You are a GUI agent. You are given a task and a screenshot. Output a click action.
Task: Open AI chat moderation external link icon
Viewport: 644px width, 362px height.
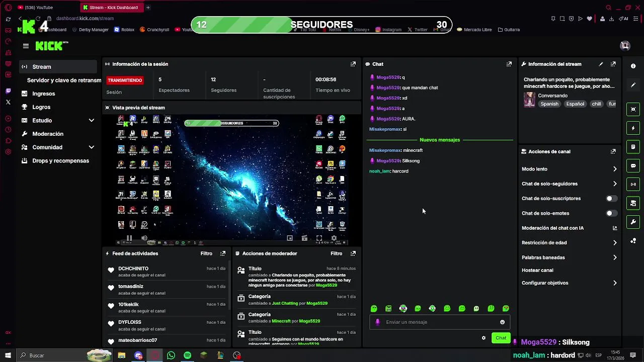[x=614, y=228]
